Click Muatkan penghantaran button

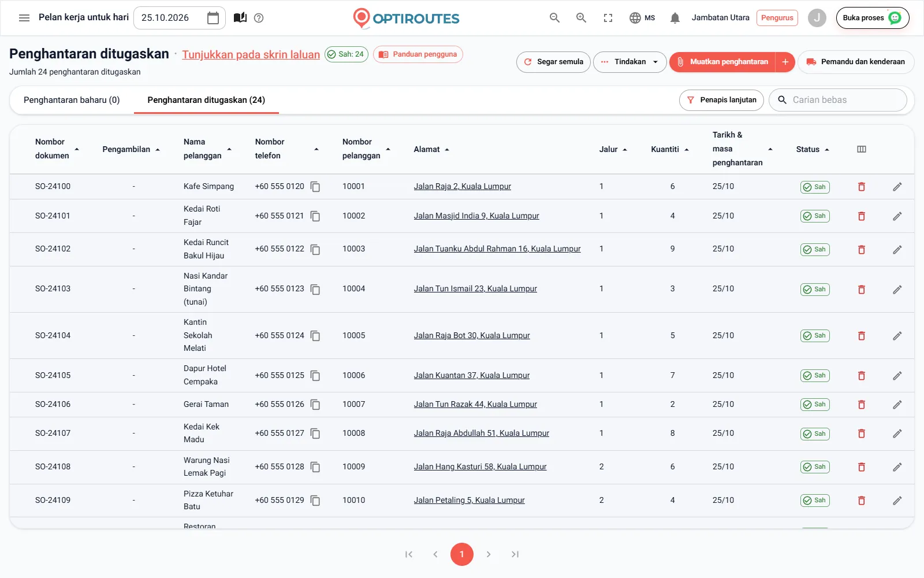pyautogui.click(x=722, y=62)
